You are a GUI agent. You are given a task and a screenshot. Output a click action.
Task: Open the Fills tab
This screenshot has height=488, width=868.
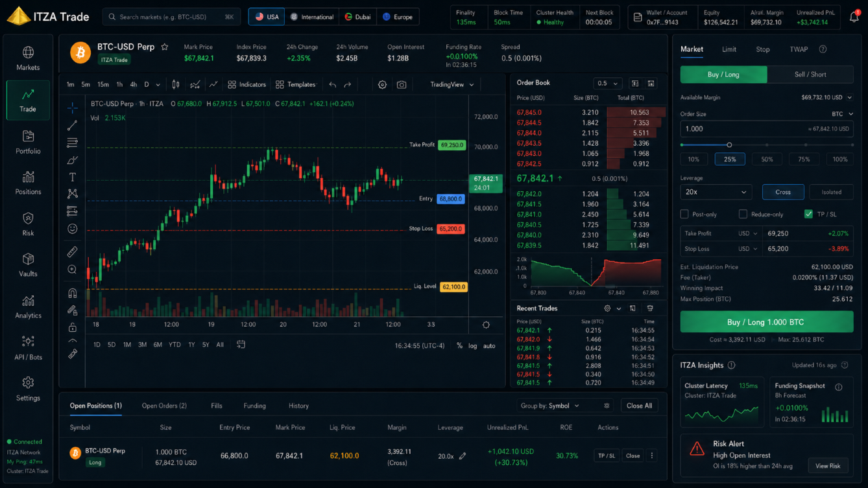click(x=217, y=406)
